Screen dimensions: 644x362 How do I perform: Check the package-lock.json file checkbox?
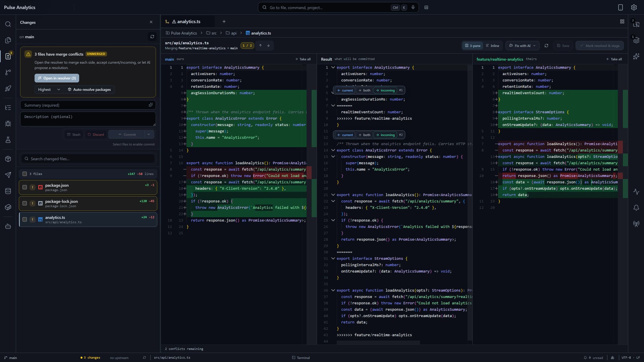pyautogui.click(x=24, y=203)
